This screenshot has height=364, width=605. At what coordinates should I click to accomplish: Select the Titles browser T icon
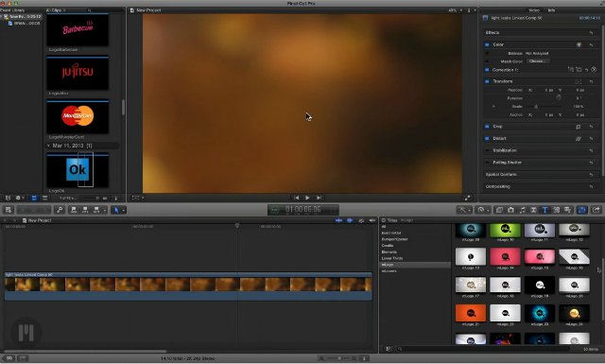point(544,210)
